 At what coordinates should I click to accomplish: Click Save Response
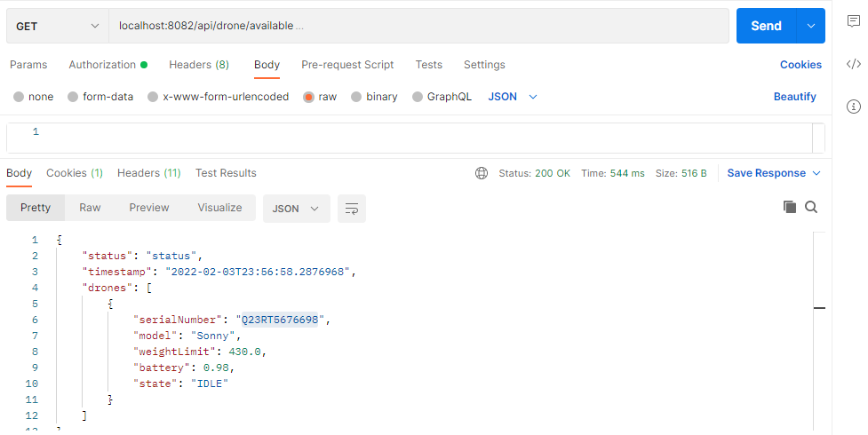pos(766,173)
